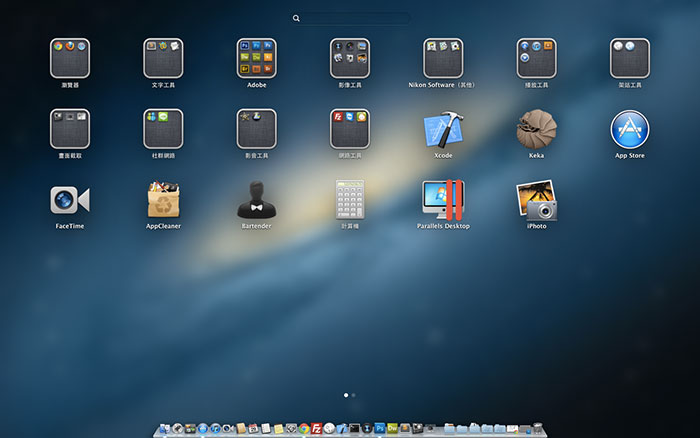
Task: Open the Nikon Software folder
Action: [443, 58]
